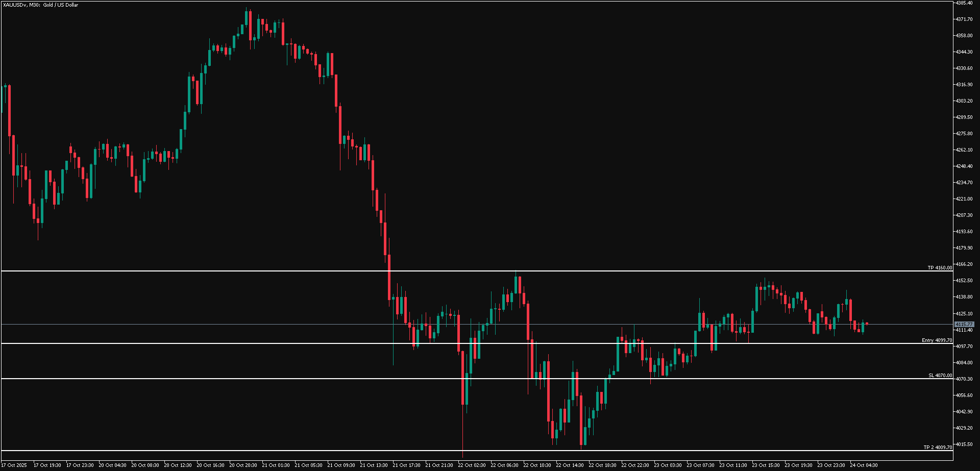The image size is (980, 471).
Task: Click the 4330.60 price scale label
Action: (964, 68)
